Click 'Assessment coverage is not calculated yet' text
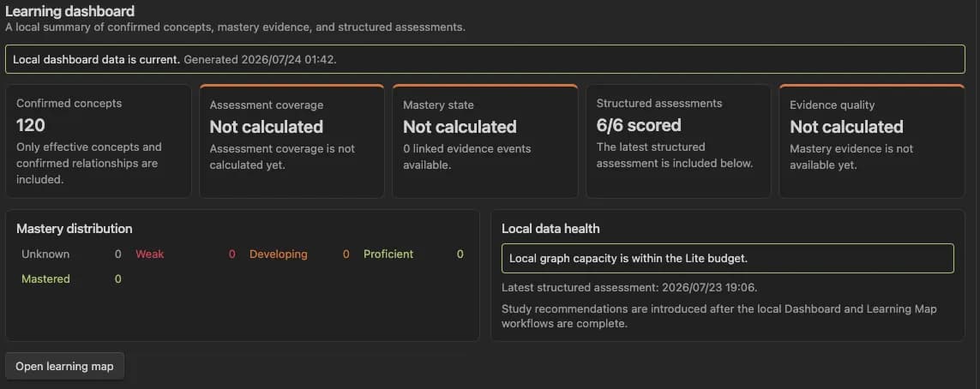Image resolution: width=980 pixels, height=389 pixels. click(x=282, y=157)
